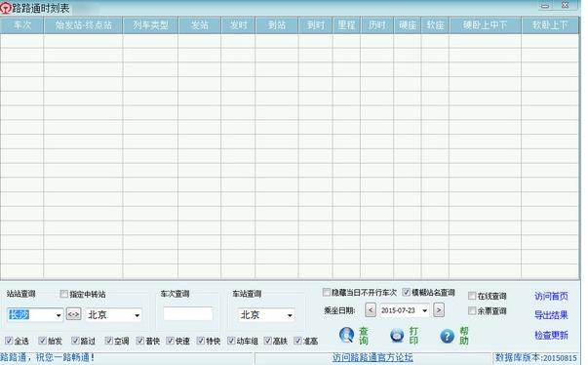588x365 pixels.
Task: Toggle the 快速 checkbox
Action: (171, 341)
